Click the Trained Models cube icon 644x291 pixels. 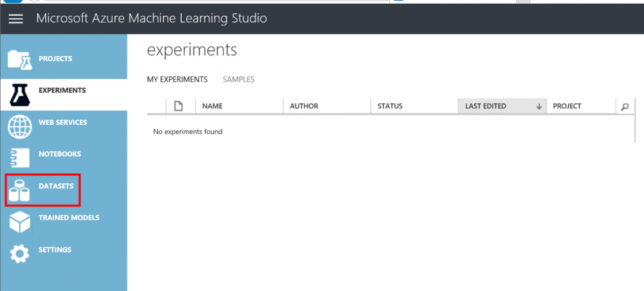[19, 221]
